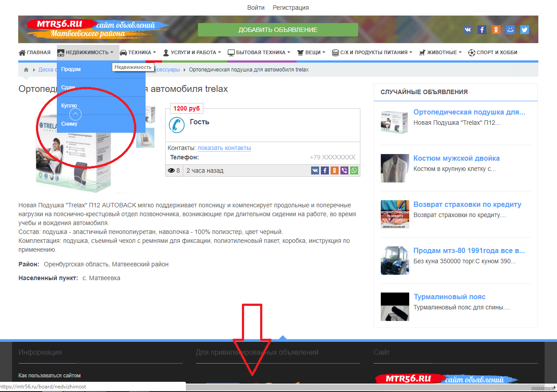Expand the Вещи dropdown menu

coord(311,52)
